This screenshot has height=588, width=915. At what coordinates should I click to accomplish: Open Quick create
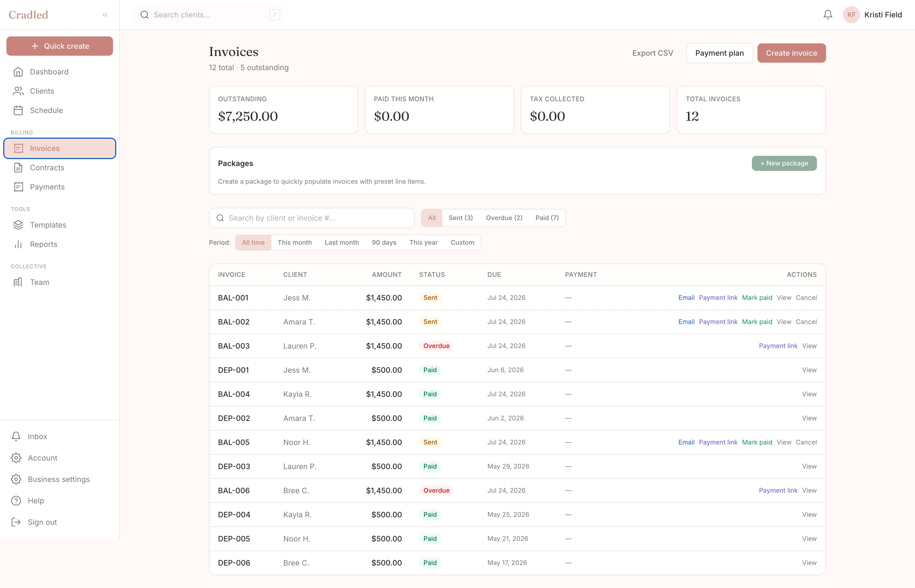[59, 46]
